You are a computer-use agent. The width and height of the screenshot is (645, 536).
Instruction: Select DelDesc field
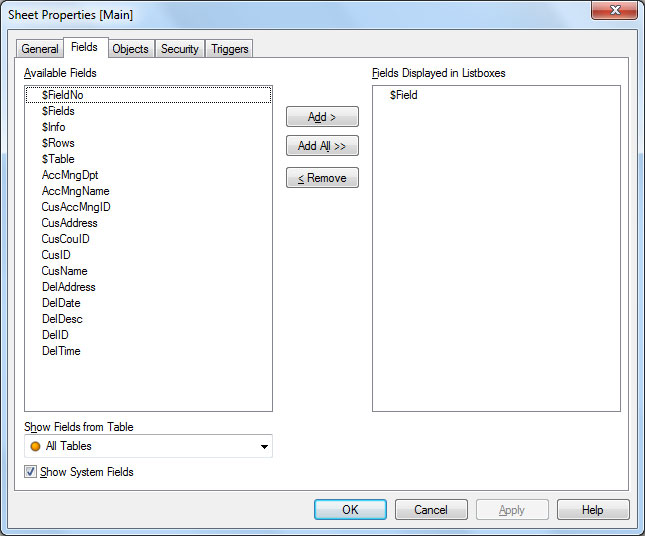[x=148, y=319]
